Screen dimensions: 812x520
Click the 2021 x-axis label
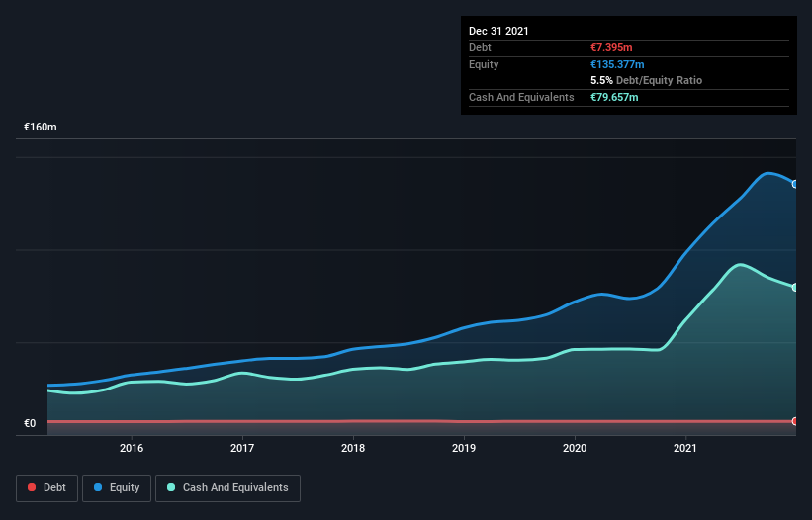(685, 448)
